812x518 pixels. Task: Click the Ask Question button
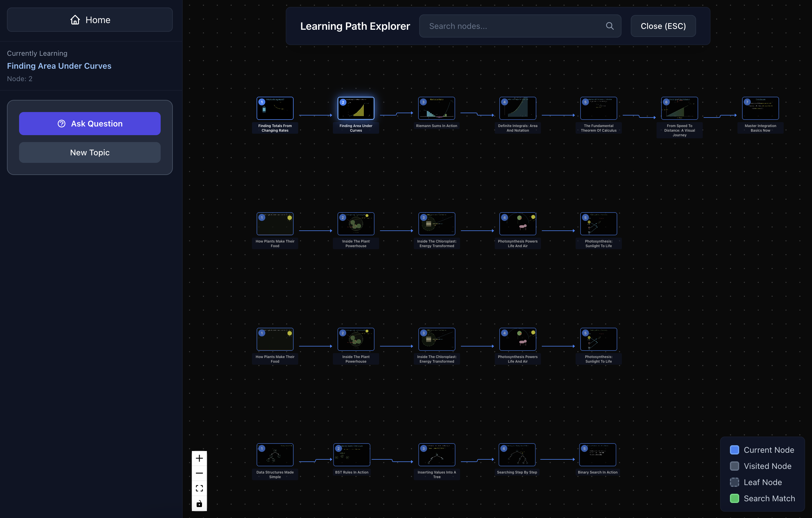(x=90, y=124)
